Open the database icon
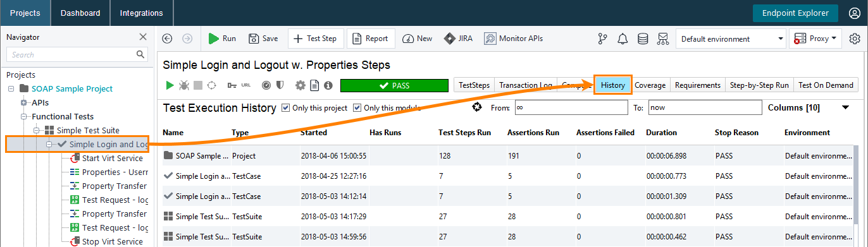 pyautogui.click(x=643, y=39)
